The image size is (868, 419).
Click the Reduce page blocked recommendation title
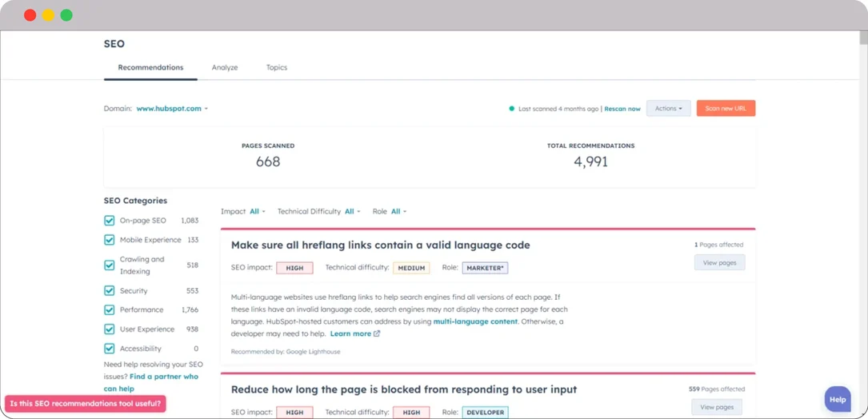point(404,389)
